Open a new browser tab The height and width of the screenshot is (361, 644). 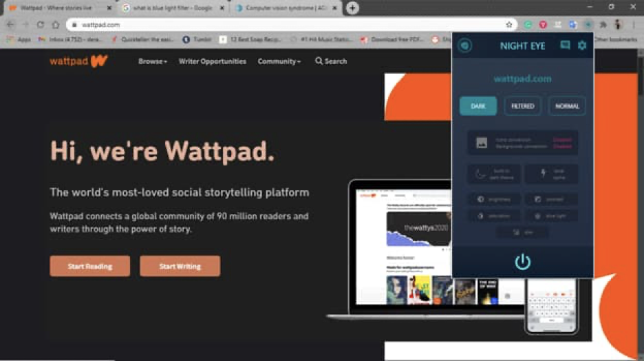coord(352,8)
